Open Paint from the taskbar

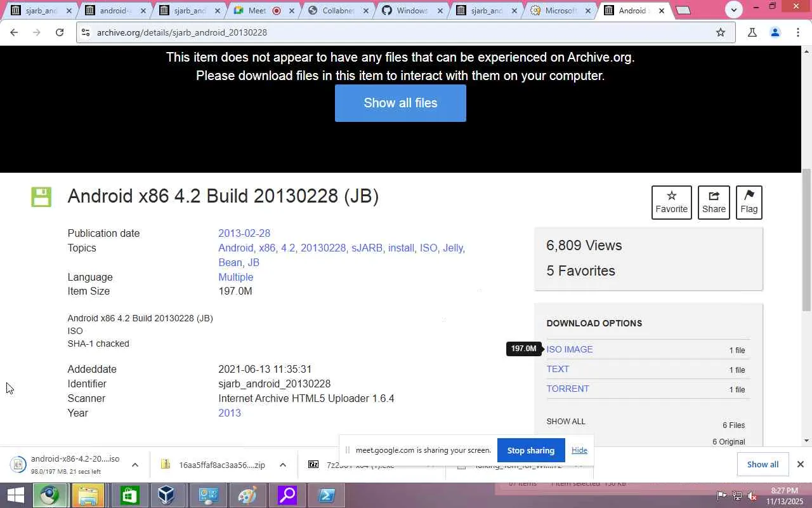click(247, 495)
